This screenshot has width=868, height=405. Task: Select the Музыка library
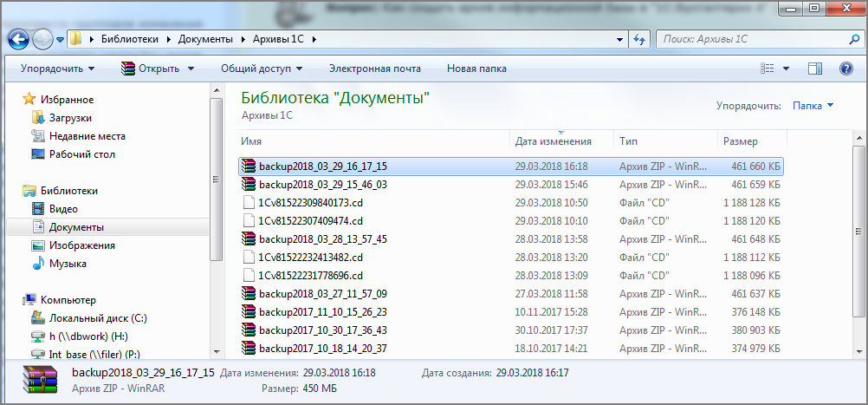67,264
